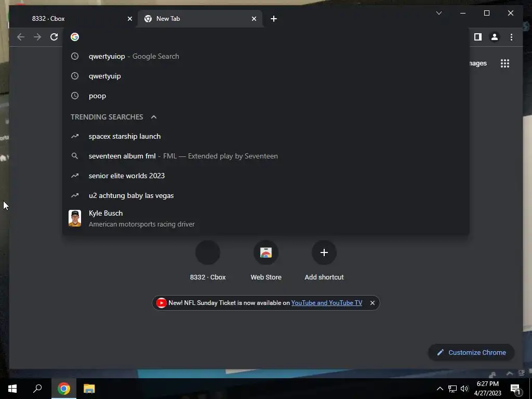
Task: Open the Chrome three-dot menu
Action: (x=511, y=37)
